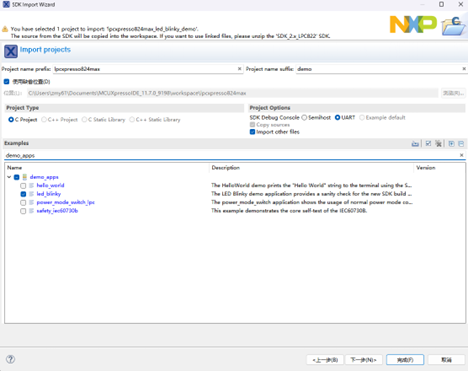Click the workspace location path field
Image resolution: width=468 pixels, height=371 pixels.
pyautogui.click(x=232, y=93)
